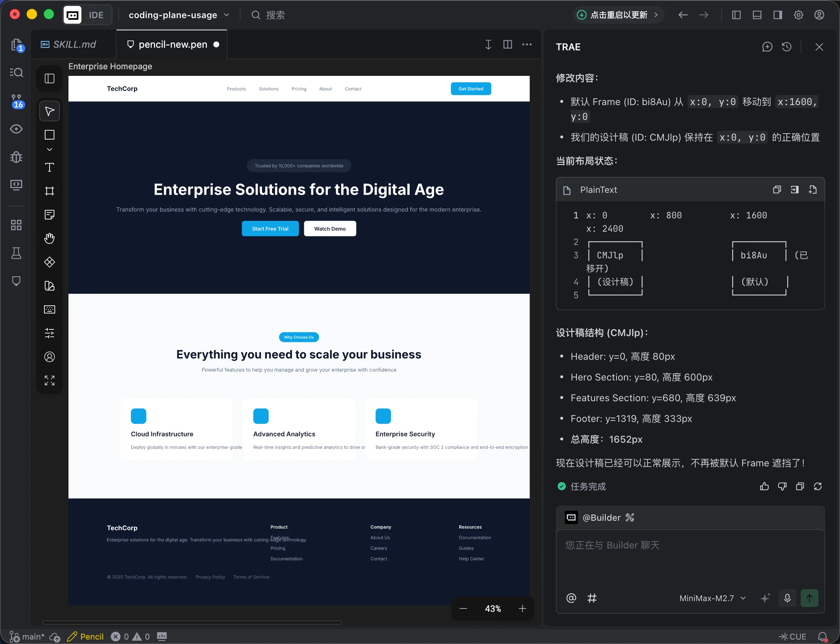840x644 pixels.
Task: Select the sticky Note tool
Action: click(x=50, y=215)
